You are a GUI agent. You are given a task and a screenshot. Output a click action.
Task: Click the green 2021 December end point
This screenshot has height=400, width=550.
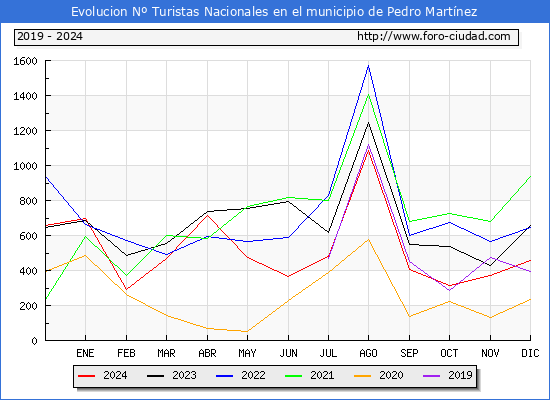[x=530, y=176]
